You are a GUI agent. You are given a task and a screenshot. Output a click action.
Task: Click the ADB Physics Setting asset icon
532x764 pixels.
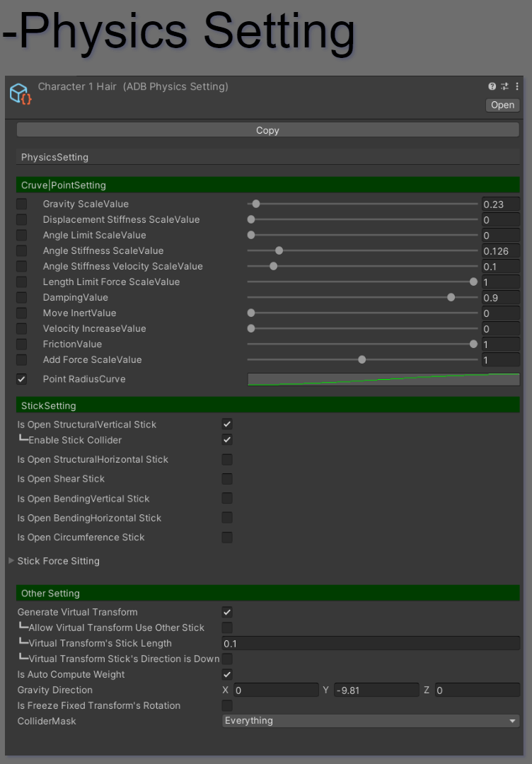(21, 95)
